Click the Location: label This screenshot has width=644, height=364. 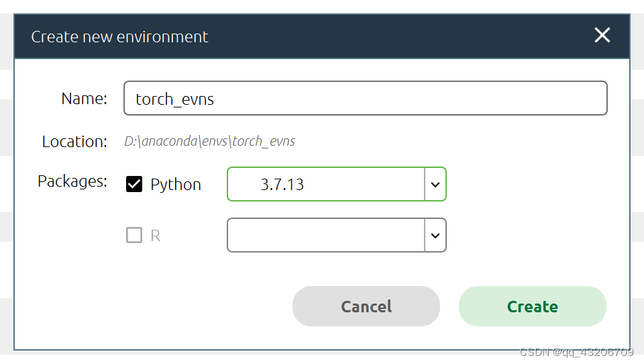(x=74, y=142)
